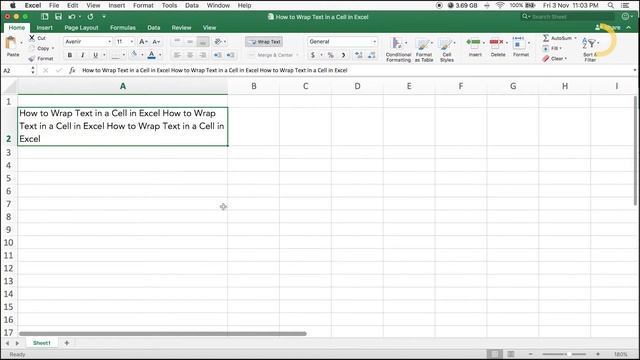Viewport: 640px width, 360px height.
Task: Switch to the Page Layout tab
Action: pos(81,28)
